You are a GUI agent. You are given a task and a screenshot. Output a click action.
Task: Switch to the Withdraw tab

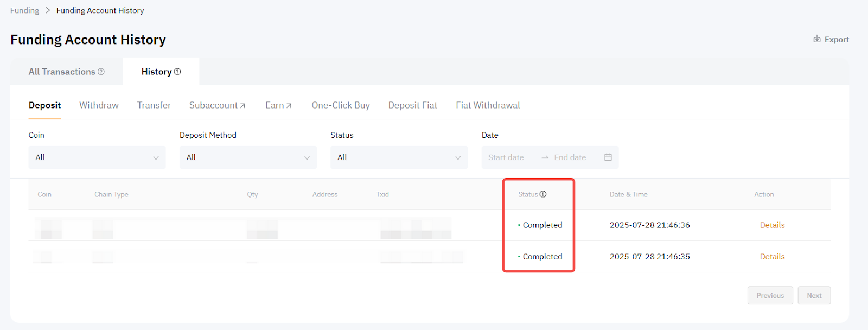click(99, 105)
